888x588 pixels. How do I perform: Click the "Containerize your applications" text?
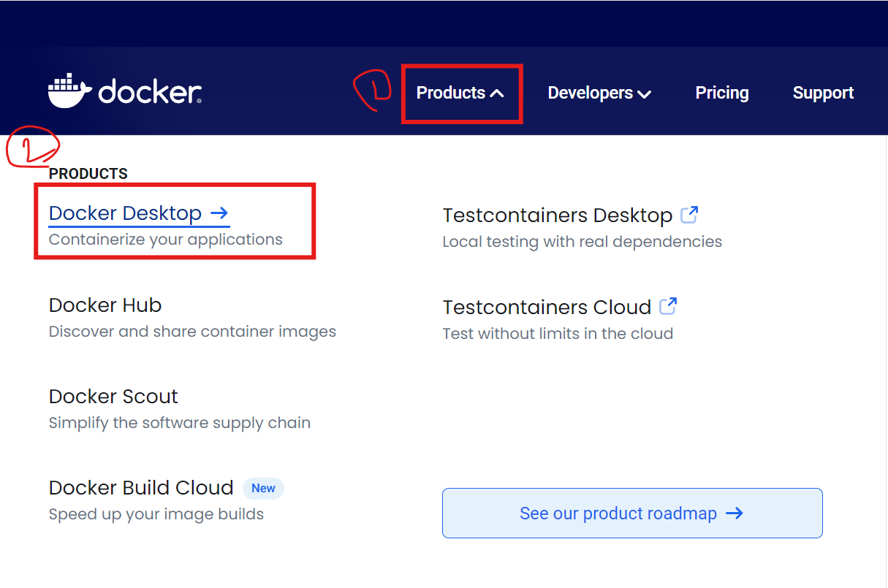166,240
